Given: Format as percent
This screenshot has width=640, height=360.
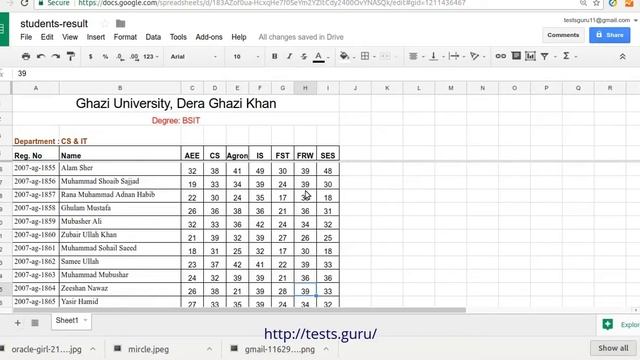Looking at the screenshot, I should click(x=105, y=57).
